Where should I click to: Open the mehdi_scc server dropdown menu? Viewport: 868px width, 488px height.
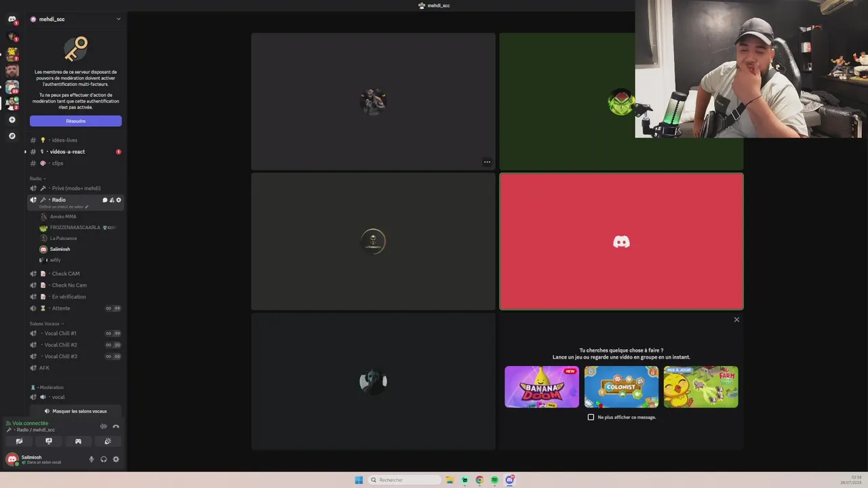point(75,19)
